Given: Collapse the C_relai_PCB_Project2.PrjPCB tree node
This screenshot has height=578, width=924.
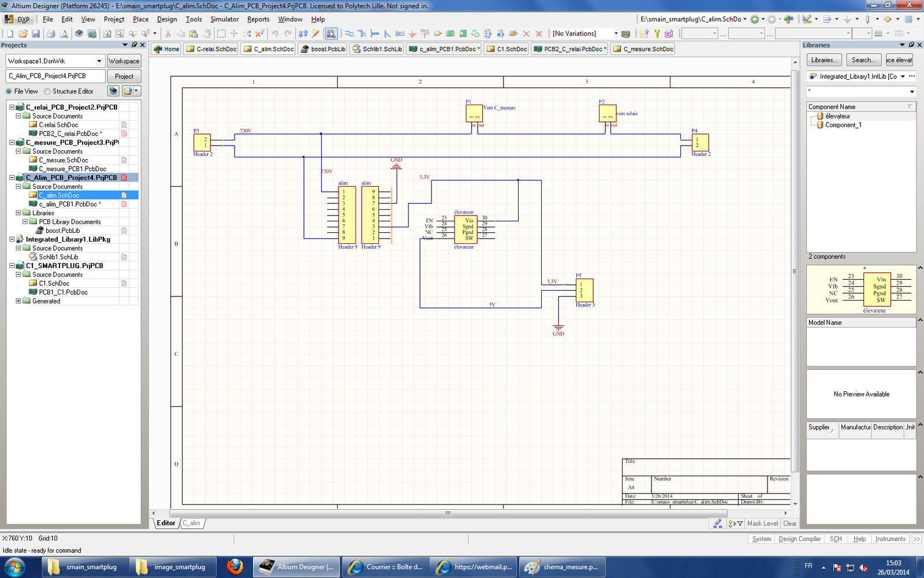Looking at the screenshot, I should click(12, 107).
